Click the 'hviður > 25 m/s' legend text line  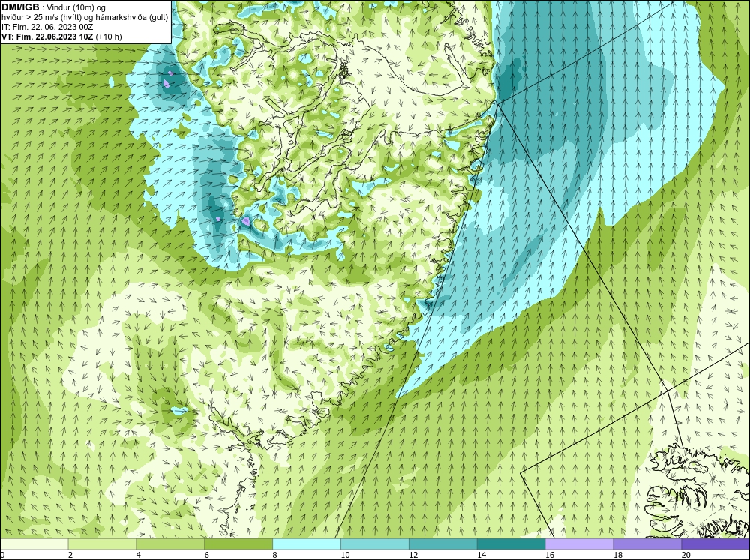85,17
